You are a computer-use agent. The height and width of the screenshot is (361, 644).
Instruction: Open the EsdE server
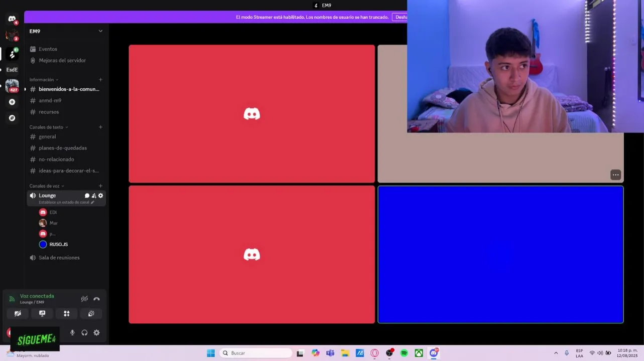coord(12,70)
